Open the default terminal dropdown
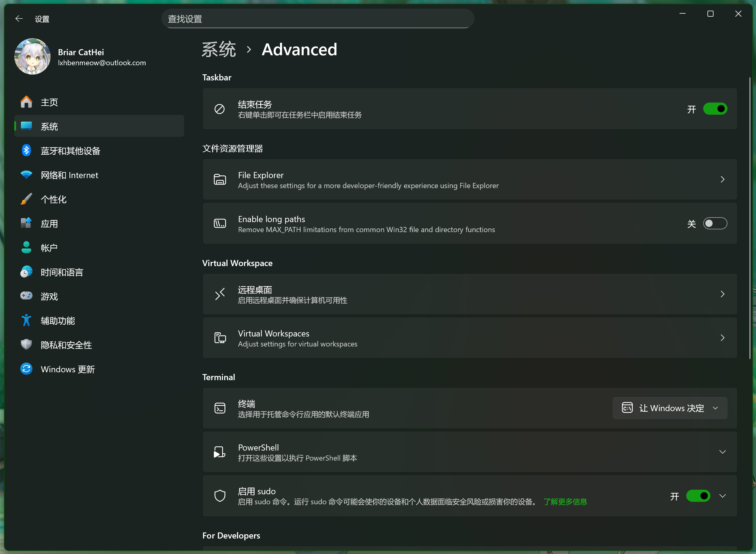The image size is (756, 554). (670, 408)
